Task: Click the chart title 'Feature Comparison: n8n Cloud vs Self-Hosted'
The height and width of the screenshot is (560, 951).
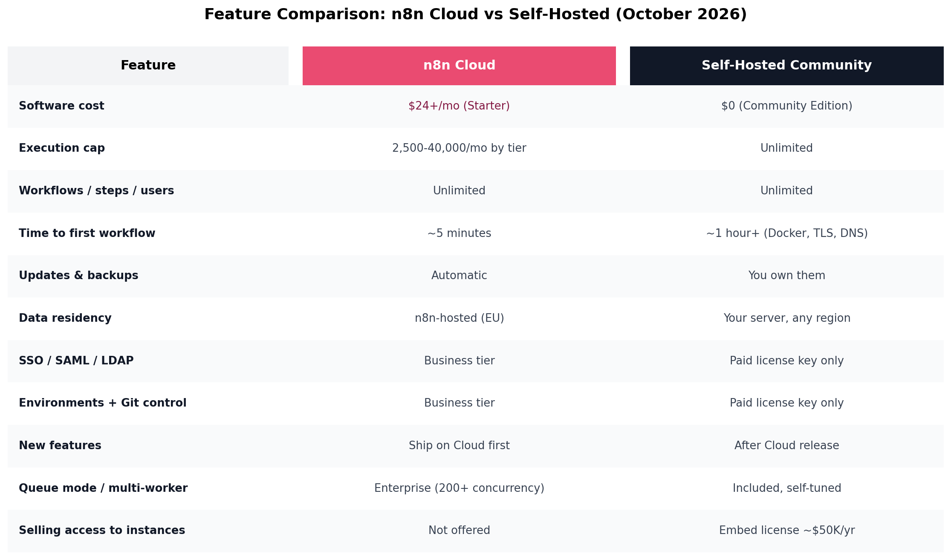Action: click(475, 14)
